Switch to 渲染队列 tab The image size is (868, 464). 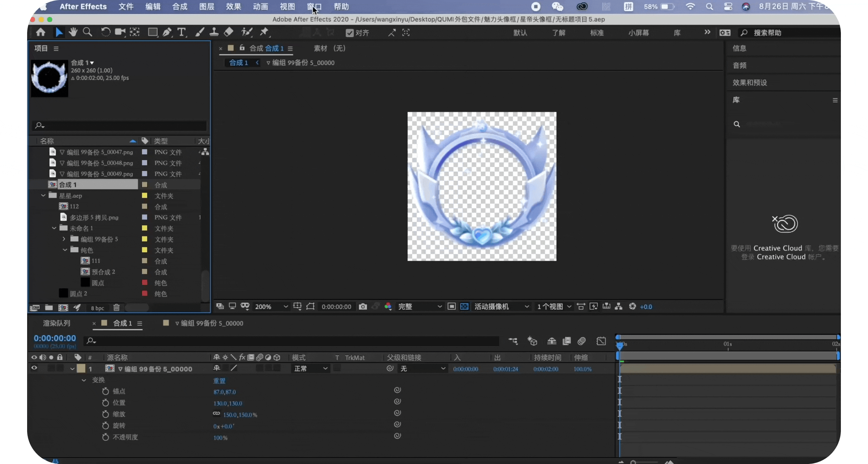click(57, 323)
